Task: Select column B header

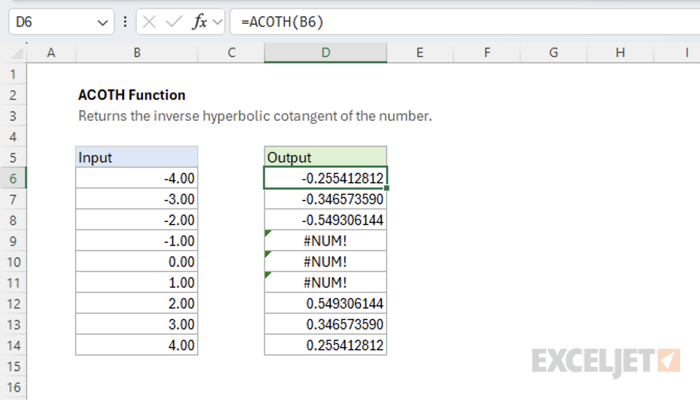Action: point(137,53)
